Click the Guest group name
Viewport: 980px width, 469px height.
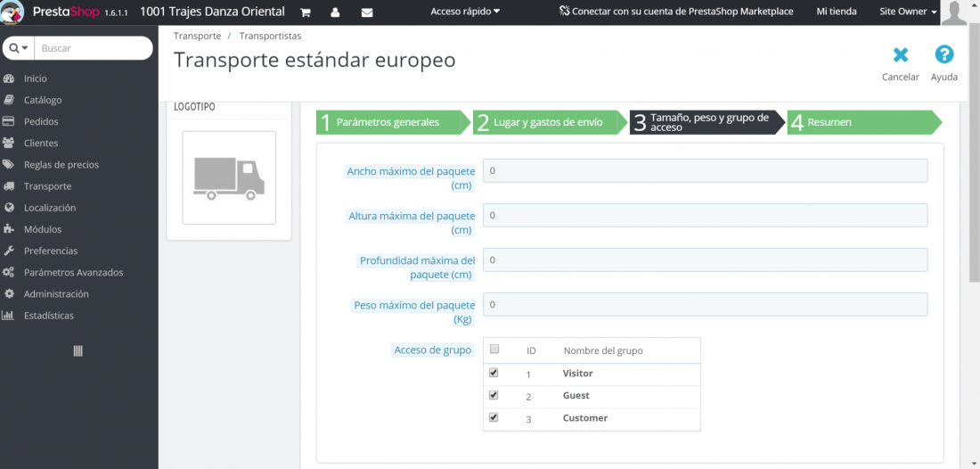point(576,396)
